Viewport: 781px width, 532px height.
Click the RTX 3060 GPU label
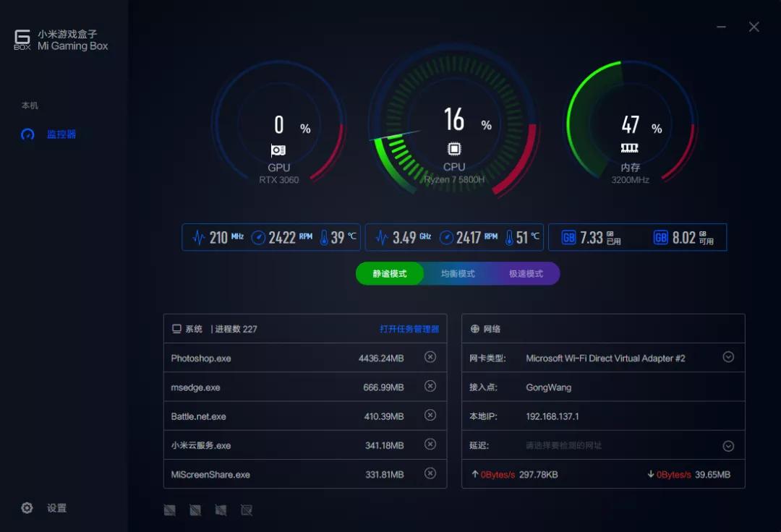(x=279, y=180)
